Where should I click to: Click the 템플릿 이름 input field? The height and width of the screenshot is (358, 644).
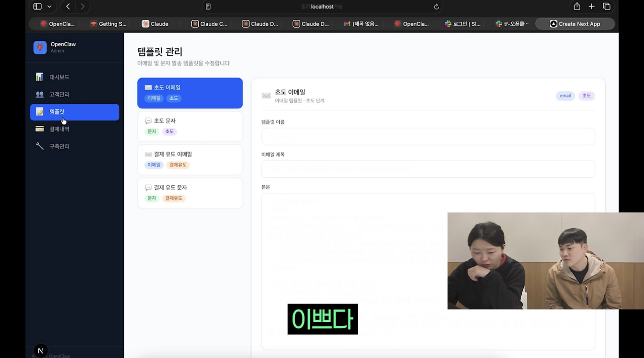428,136
